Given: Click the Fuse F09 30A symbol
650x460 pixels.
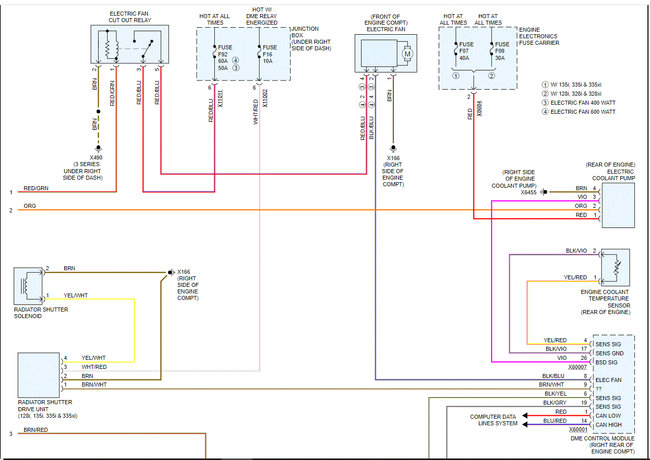Looking at the screenshot, I should pyautogui.click(x=491, y=51).
